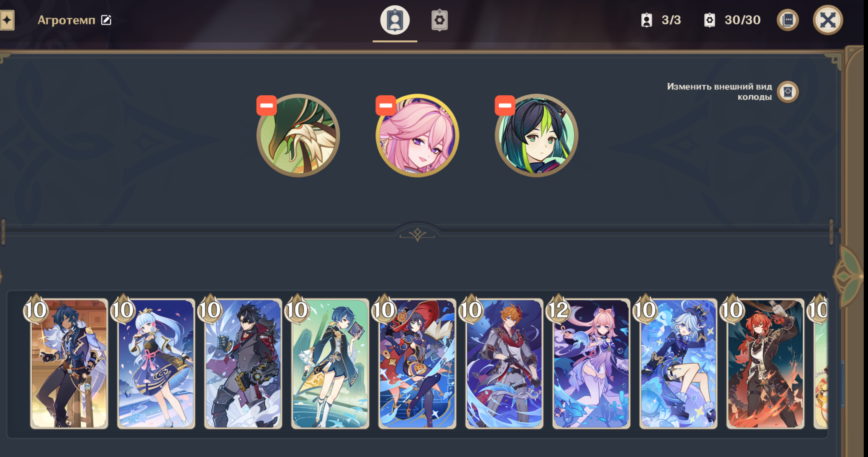Open the deck code copy icon
The height and width of the screenshot is (457, 868).
pos(787,20)
